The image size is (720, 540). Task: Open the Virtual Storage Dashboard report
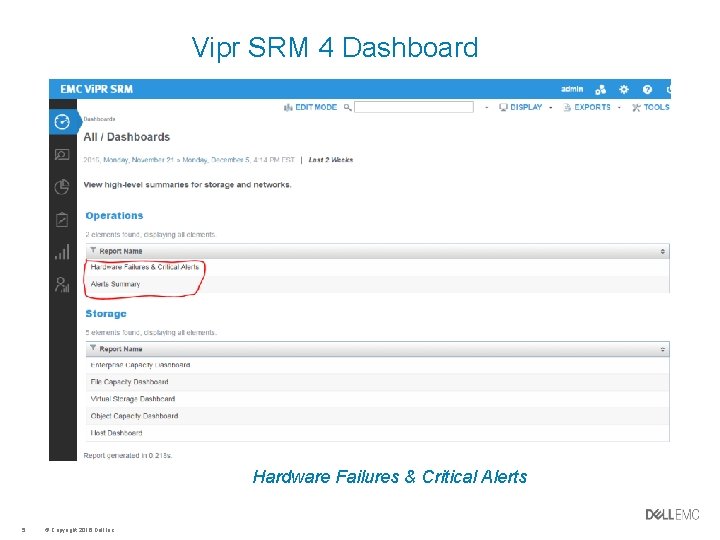(133, 399)
